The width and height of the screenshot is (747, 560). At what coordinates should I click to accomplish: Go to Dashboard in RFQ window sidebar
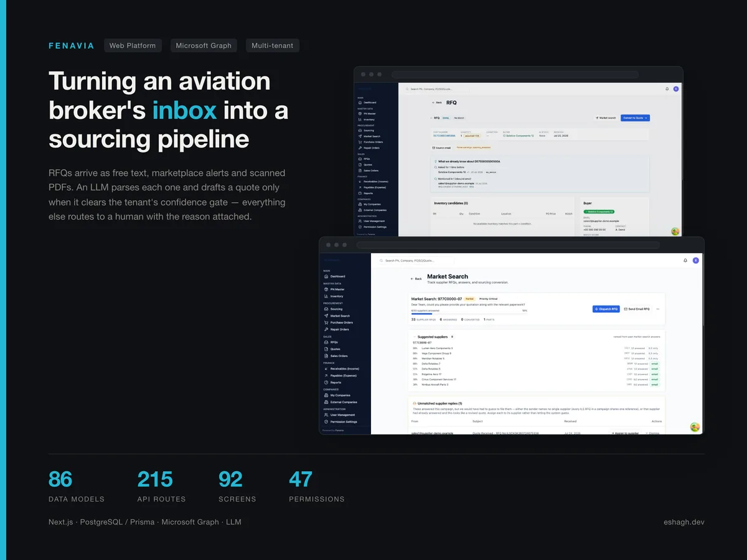[370, 102]
